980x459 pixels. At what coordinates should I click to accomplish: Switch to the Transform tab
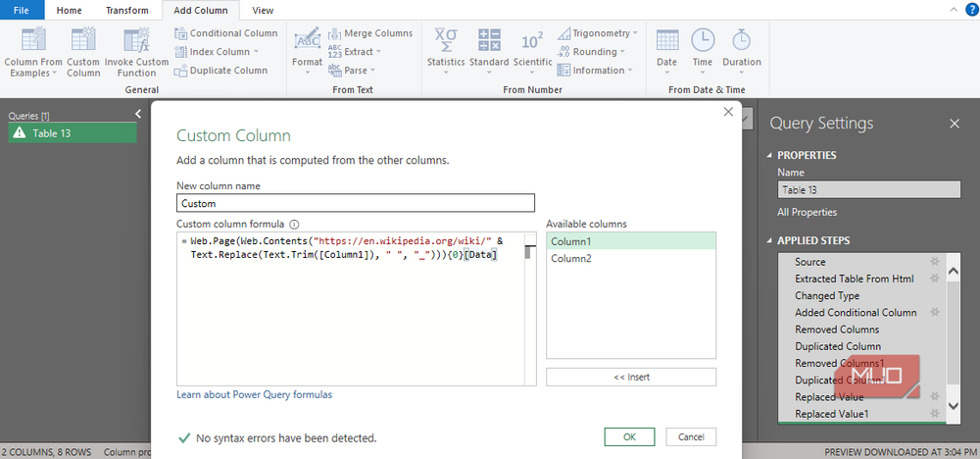[x=126, y=10]
